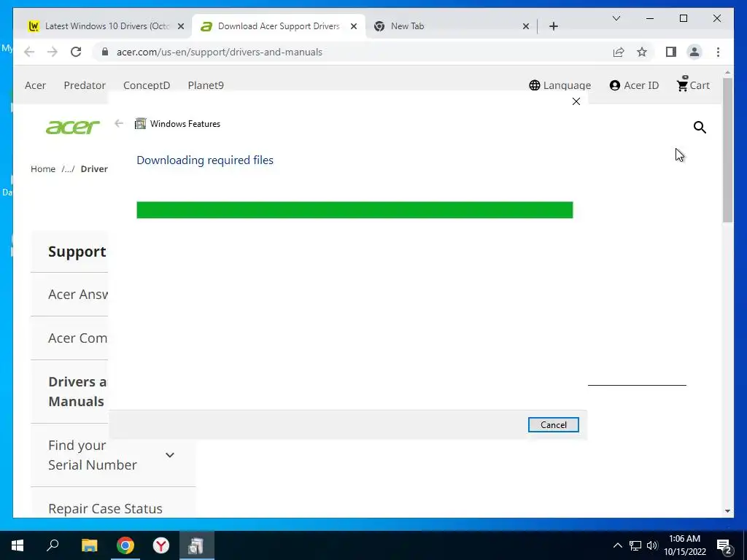
Task: Go forward in Chrome
Action: (x=53, y=52)
